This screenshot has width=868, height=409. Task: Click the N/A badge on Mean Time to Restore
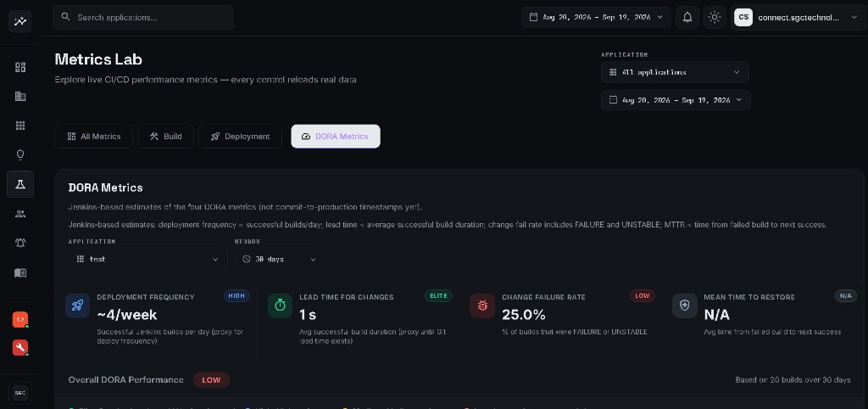click(845, 296)
